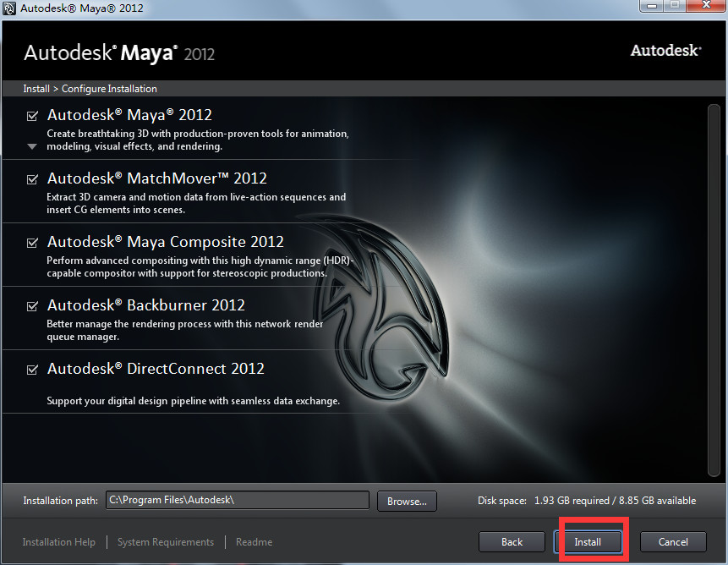Minimize the Maya installer window
This screenshot has height=565, width=728.
click(x=652, y=6)
